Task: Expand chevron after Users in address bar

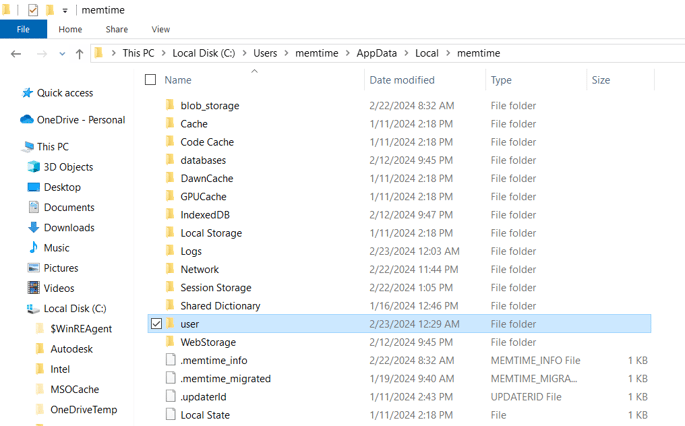Action: pos(286,53)
